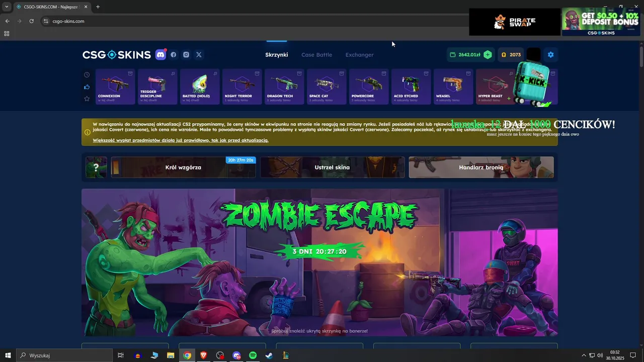Click the yellow warning info icon
This screenshot has width=644, height=362.
tap(88, 132)
